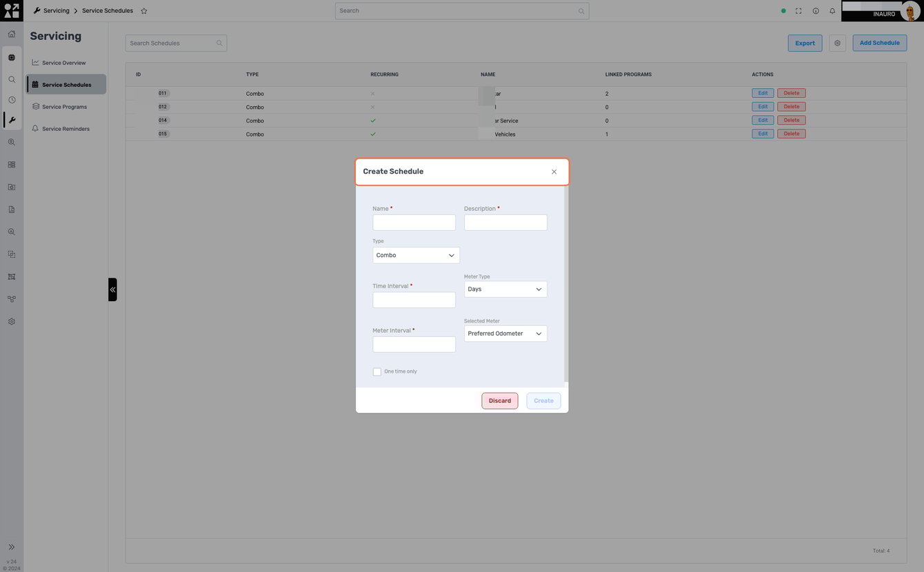
Task: Open table settings gear next to Export
Action: [x=837, y=43]
